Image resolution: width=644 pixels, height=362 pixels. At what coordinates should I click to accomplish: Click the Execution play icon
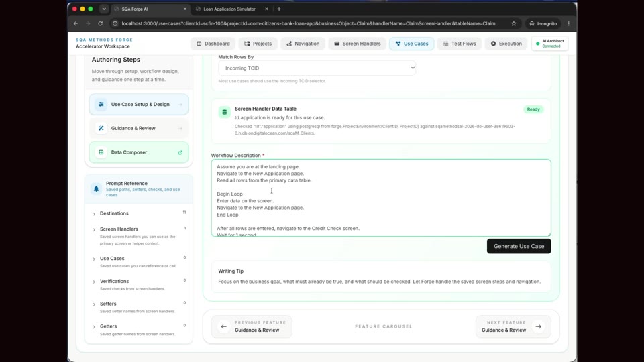[x=493, y=44]
